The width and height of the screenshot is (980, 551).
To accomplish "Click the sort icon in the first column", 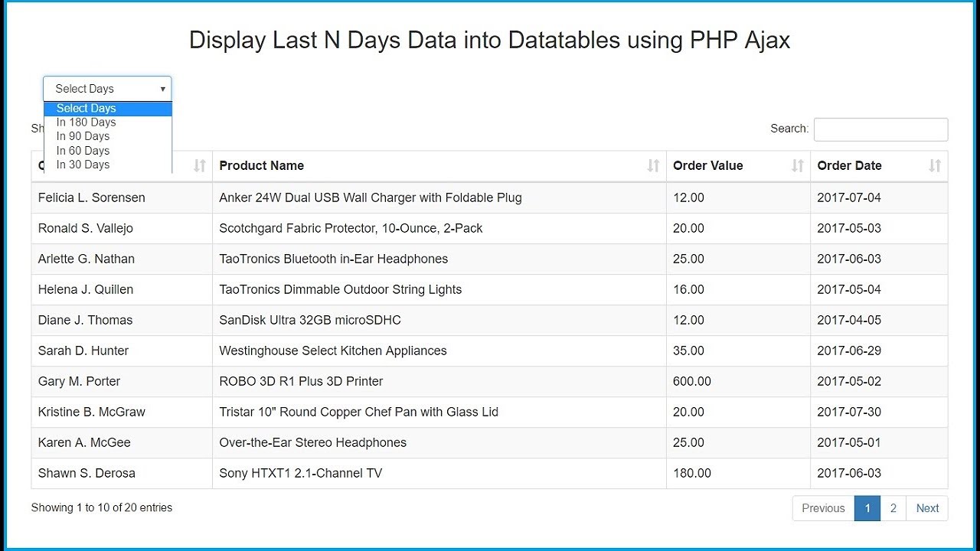I will [199, 166].
